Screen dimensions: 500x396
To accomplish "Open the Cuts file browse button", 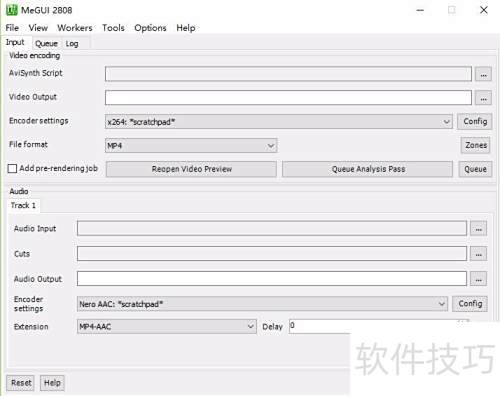I will click(x=478, y=254).
